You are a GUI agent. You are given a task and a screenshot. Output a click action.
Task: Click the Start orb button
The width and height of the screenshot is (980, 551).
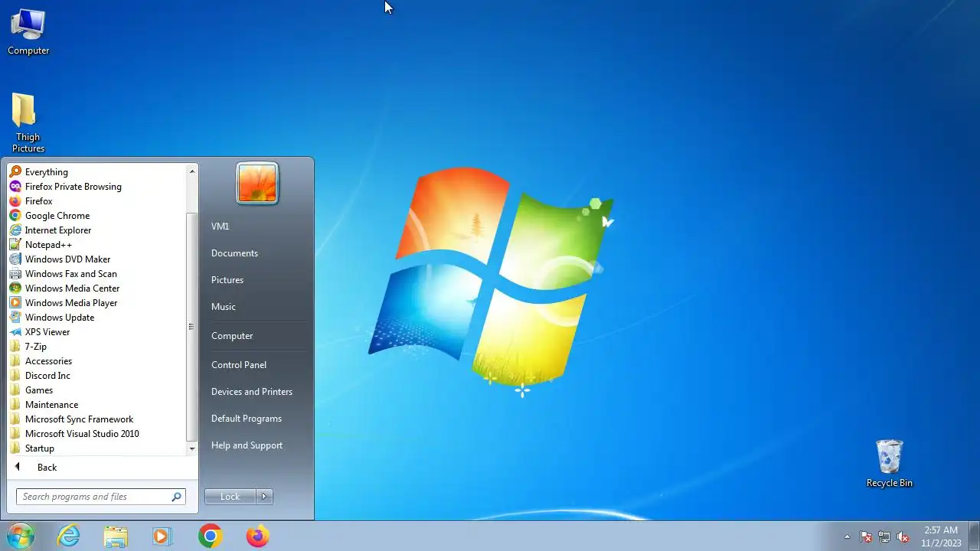(20, 536)
